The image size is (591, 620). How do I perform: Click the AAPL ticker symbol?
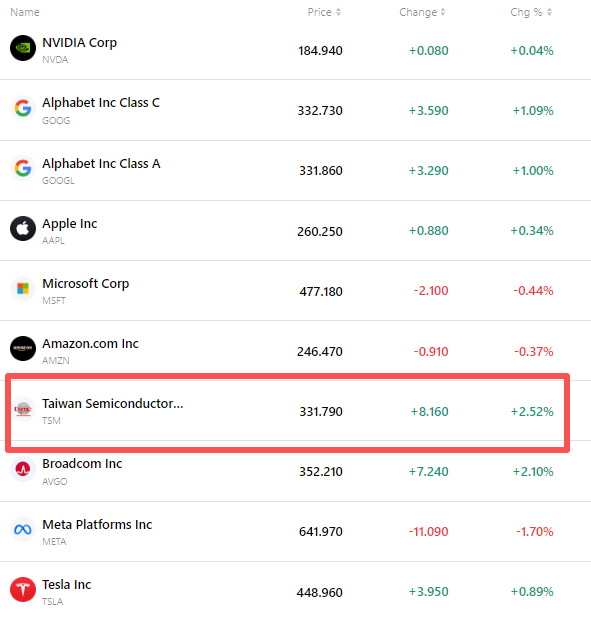pyautogui.click(x=53, y=240)
